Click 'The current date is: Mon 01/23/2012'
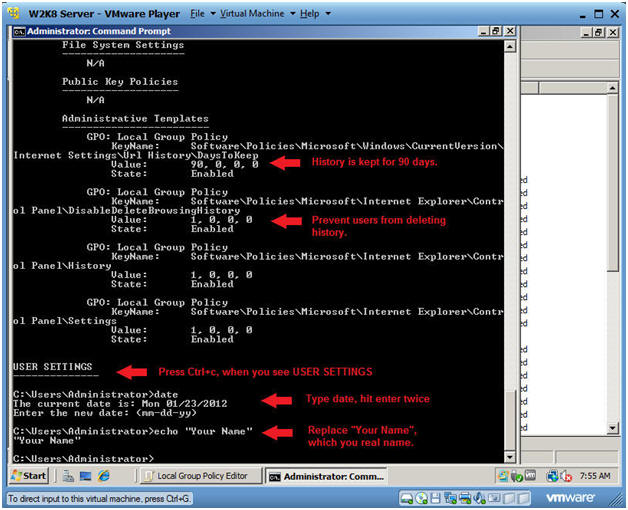 pyautogui.click(x=120, y=404)
